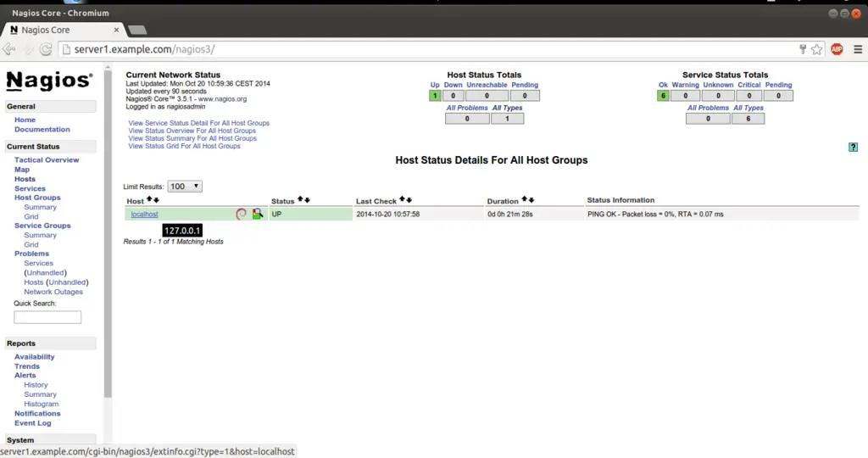Open the help question mark icon
Screen dimensions: 868x458
(853, 147)
